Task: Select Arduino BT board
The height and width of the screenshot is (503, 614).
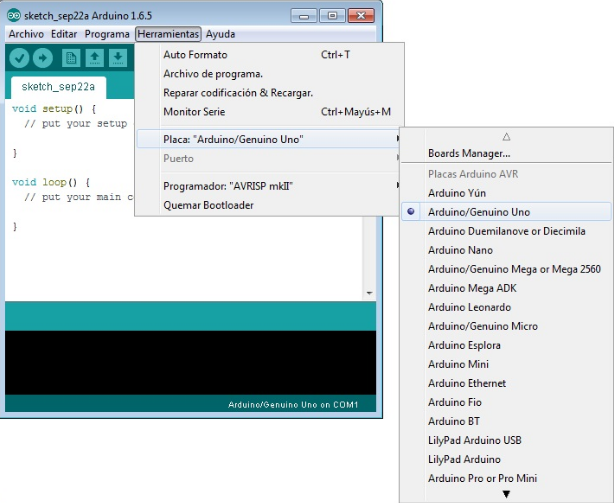Action: 506,421
